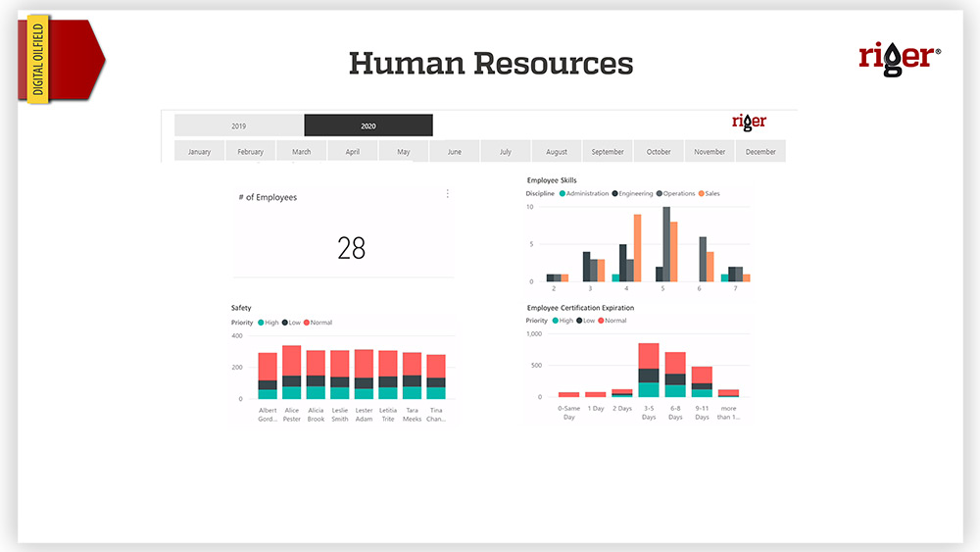
Task: Select the 2019 year slicer
Action: coord(239,125)
